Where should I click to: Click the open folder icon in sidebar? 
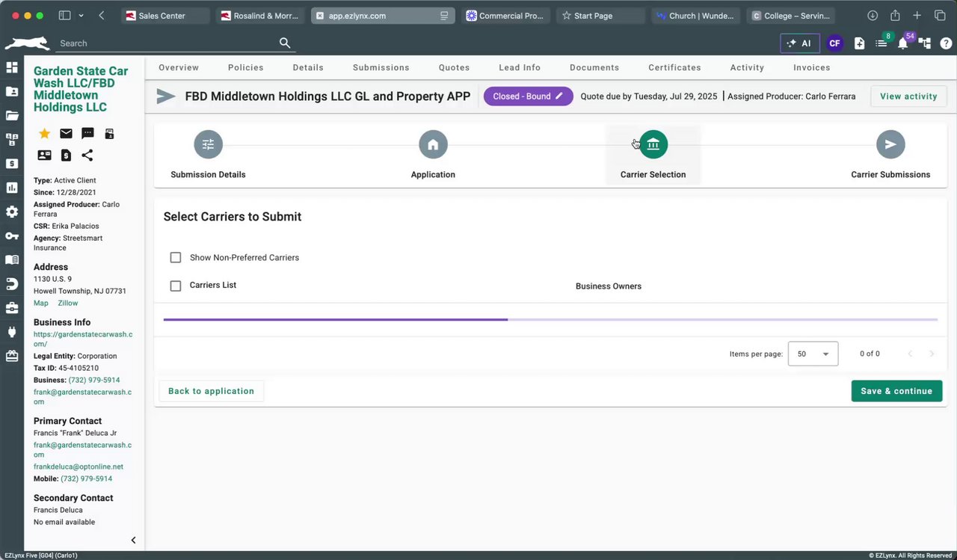(x=12, y=115)
